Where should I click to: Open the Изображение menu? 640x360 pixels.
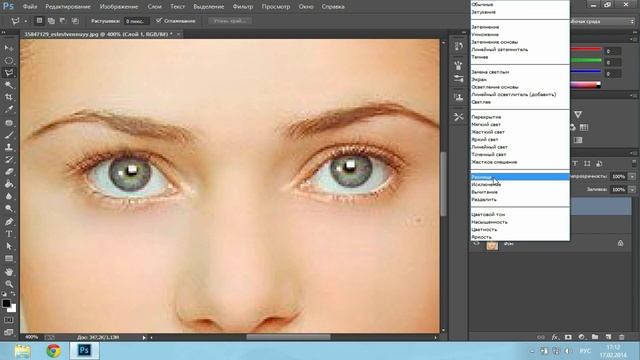tap(119, 7)
